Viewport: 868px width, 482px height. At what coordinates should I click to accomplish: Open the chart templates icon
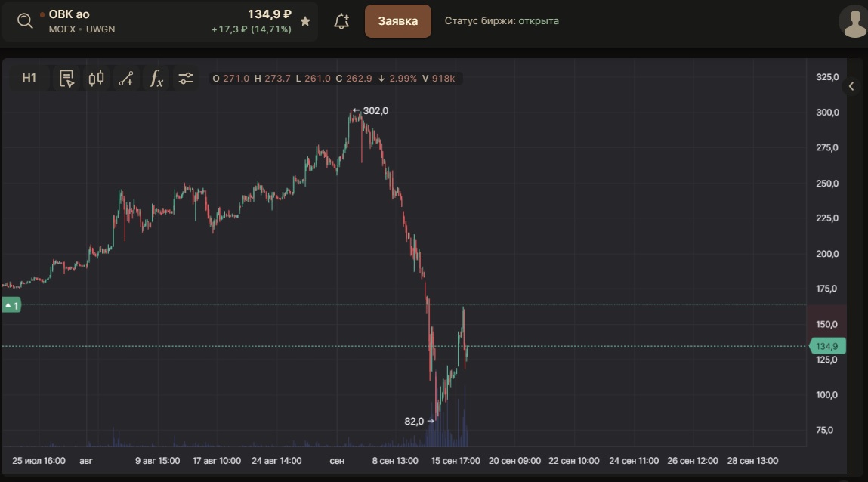coord(66,78)
